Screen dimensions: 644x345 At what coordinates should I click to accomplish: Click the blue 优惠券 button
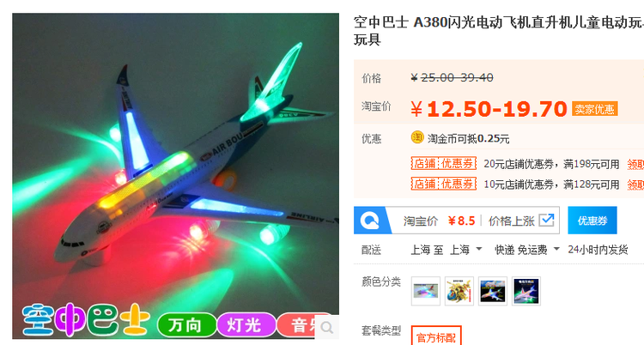click(592, 221)
